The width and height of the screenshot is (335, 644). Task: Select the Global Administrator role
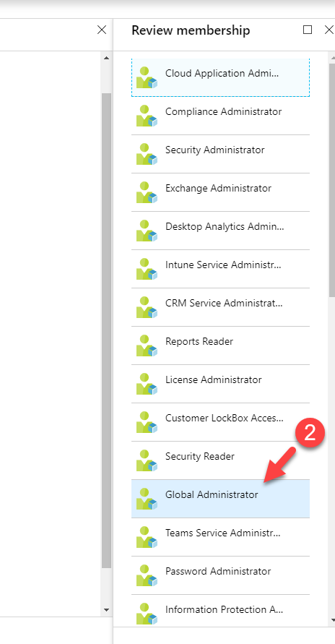(x=220, y=499)
